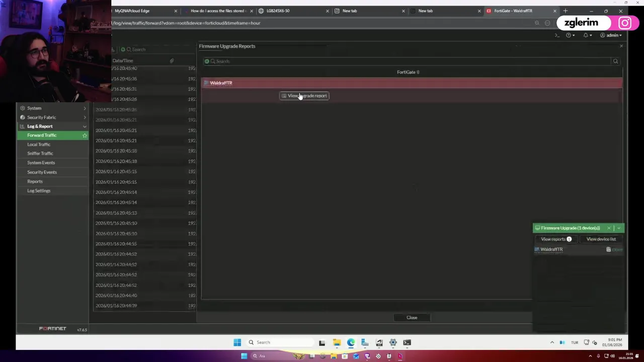Click the Log & Report chart icon
The width and height of the screenshot is (644, 362).
(x=22, y=126)
